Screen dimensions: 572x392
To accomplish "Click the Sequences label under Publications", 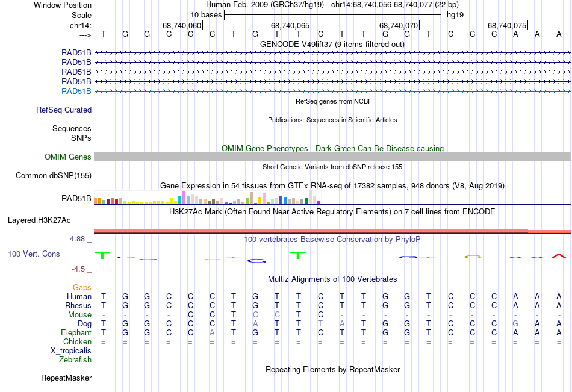I will [x=72, y=128].
